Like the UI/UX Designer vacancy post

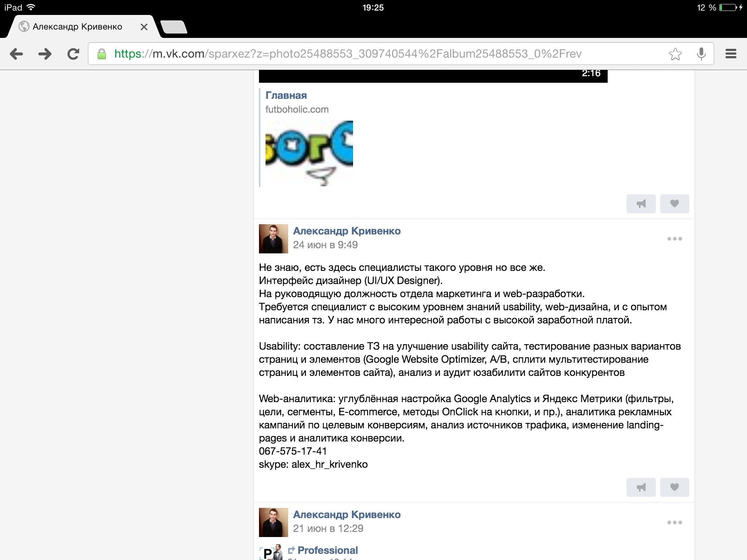674,487
